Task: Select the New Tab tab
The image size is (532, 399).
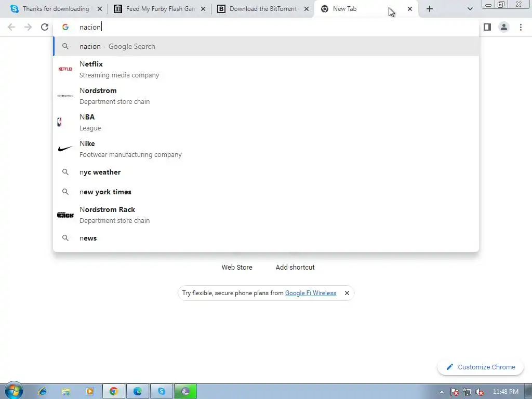Action: tap(366, 9)
